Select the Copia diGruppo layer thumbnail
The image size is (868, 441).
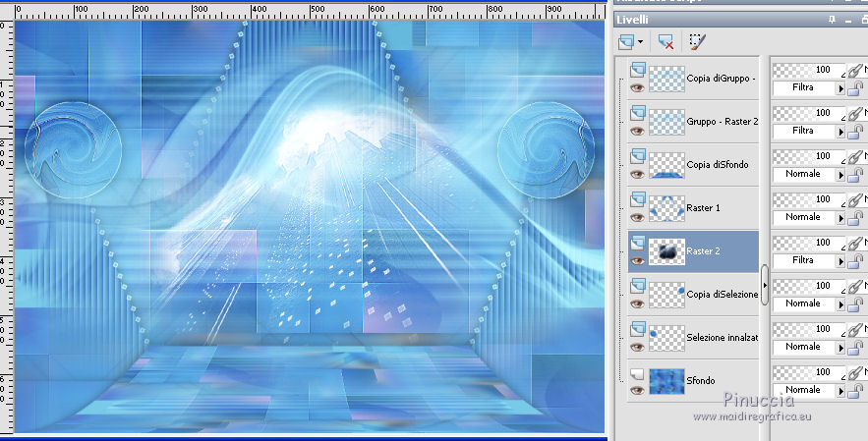[x=666, y=79]
